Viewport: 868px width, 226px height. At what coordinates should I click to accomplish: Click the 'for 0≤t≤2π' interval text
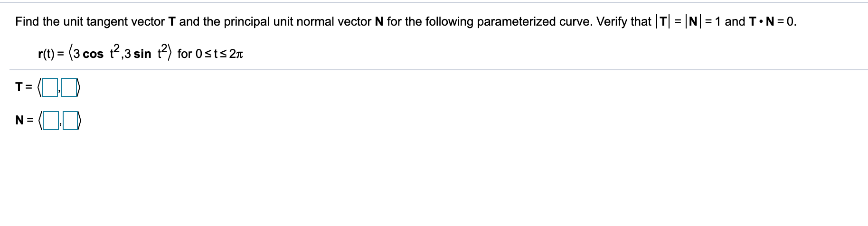(210, 55)
